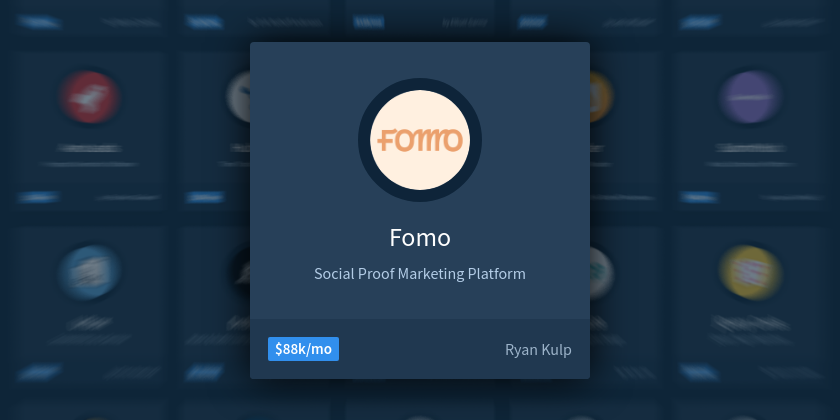The image size is (840, 420).
Task: Select the blurred blue circular product logo
Action: (89, 272)
